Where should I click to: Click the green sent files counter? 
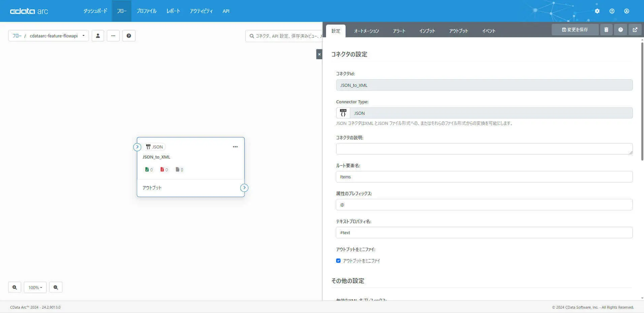pos(149,170)
